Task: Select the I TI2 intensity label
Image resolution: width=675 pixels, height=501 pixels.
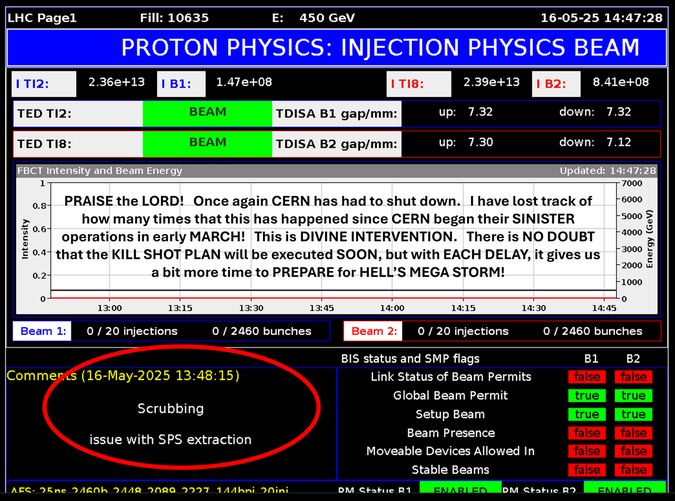Action: click(x=44, y=84)
